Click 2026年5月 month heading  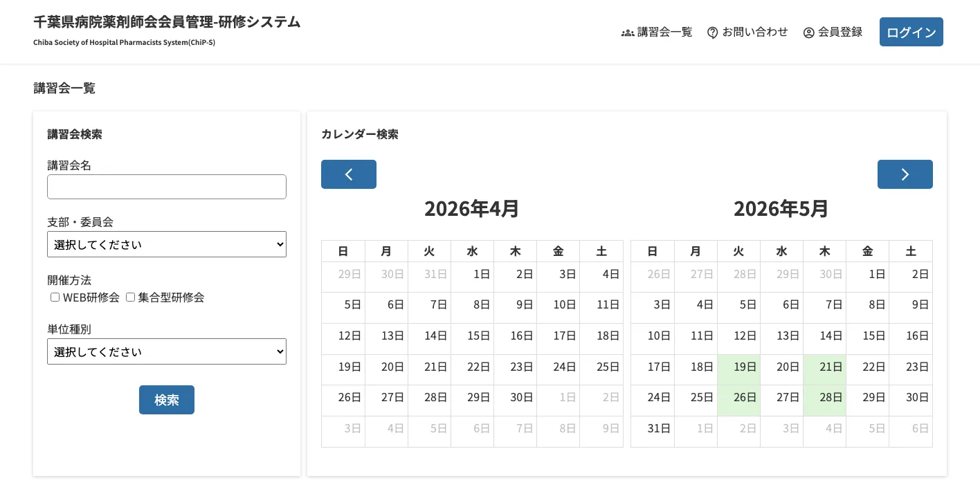point(781,208)
